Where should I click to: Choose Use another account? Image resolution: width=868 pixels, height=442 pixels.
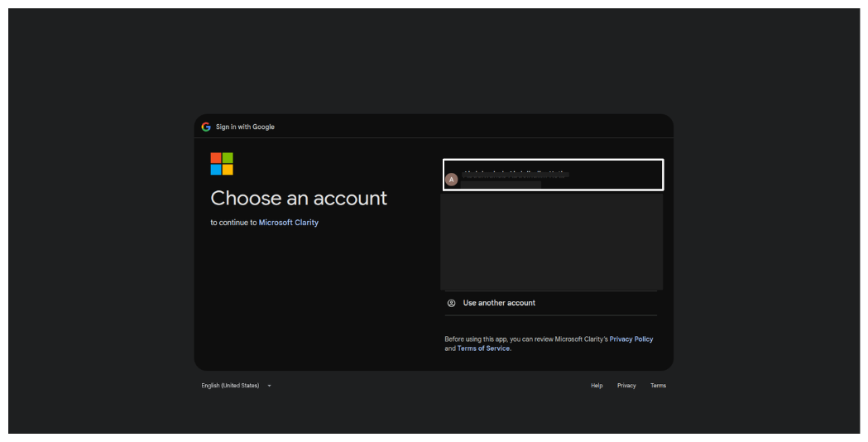[551, 303]
